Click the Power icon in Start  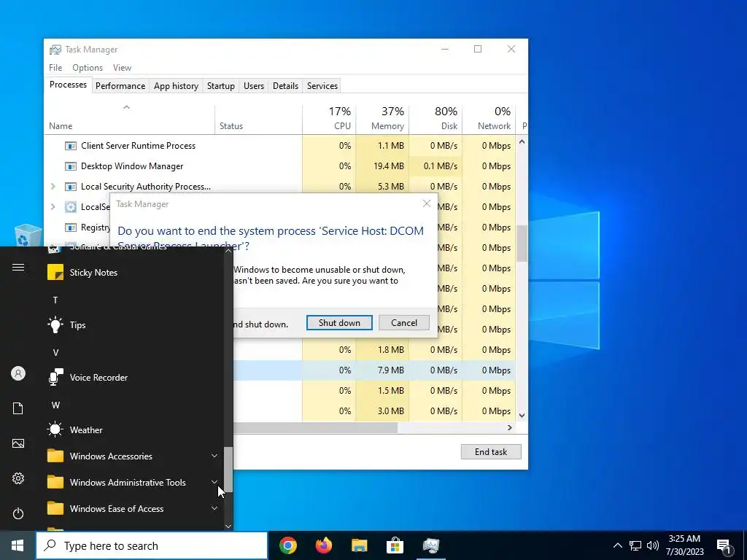pyautogui.click(x=18, y=513)
